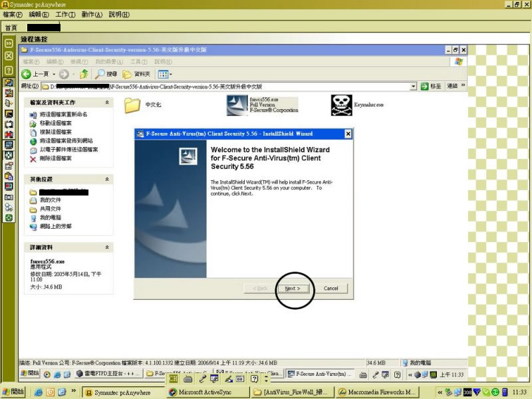Open 搜尋 search in Explorer toolbar
Image resolution: width=532 pixels, height=399 pixels.
(106, 74)
